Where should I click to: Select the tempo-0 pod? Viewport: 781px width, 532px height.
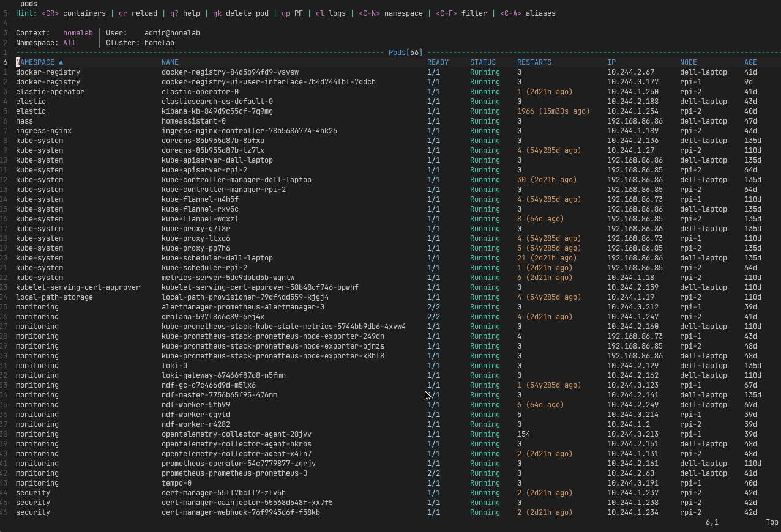pyautogui.click(x=176, y=483)
